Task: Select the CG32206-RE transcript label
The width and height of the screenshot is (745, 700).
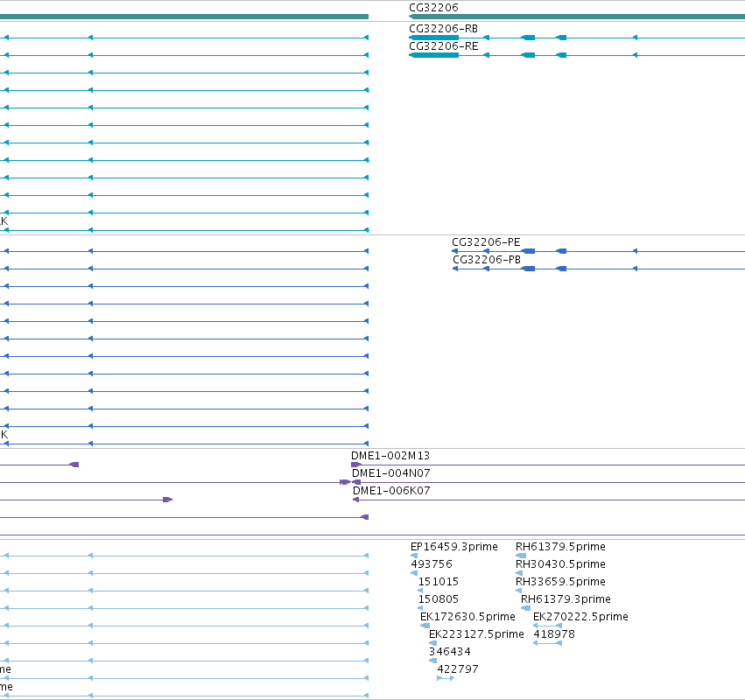Action: click(443, 46)
